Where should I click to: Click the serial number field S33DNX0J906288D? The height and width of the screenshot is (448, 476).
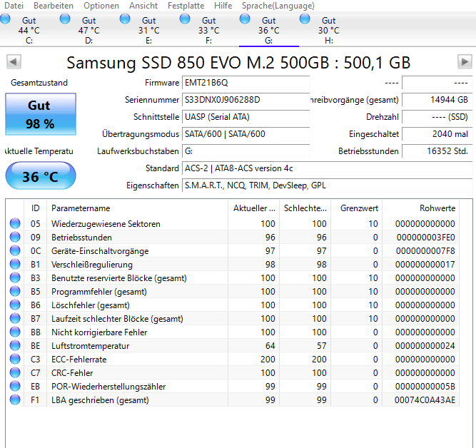pyautogui.click(x=246, y=100)
